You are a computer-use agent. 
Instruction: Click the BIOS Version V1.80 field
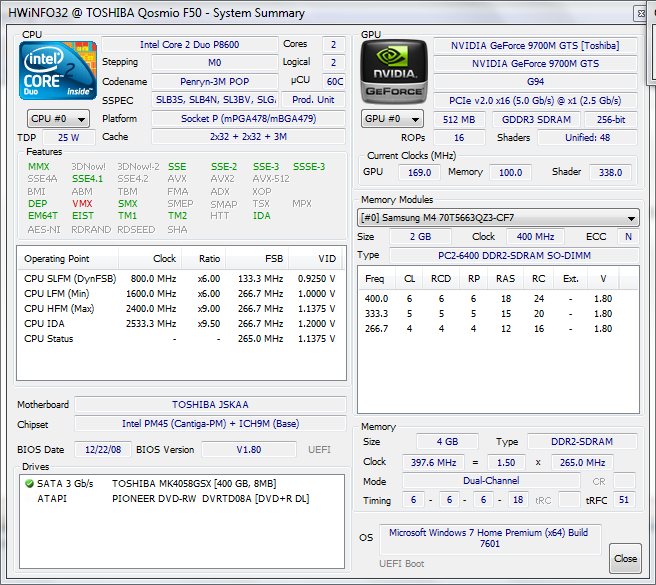[x=249, y=450]
